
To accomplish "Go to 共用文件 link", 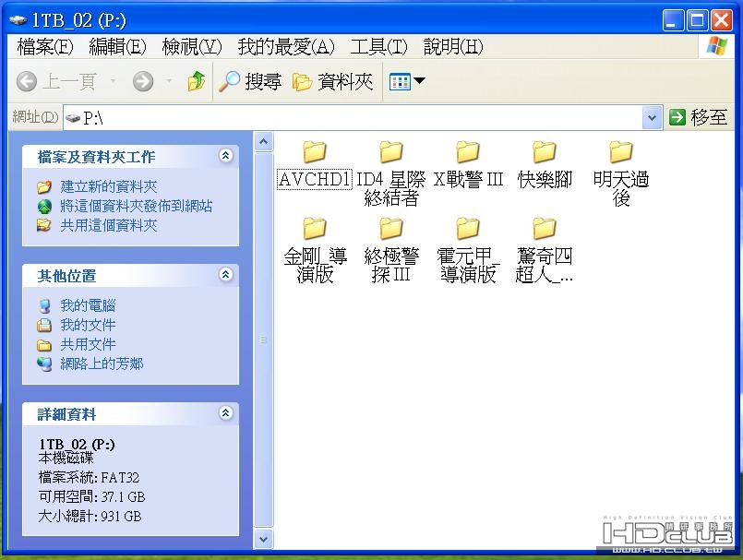I will click(x=88, y=344).
